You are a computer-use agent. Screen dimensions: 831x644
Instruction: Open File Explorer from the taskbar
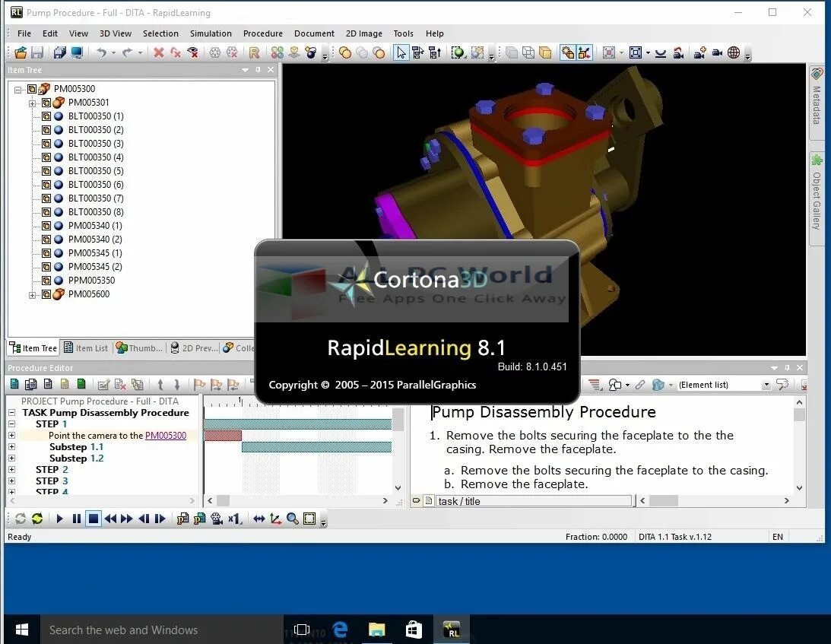click(x=377, y=629)
